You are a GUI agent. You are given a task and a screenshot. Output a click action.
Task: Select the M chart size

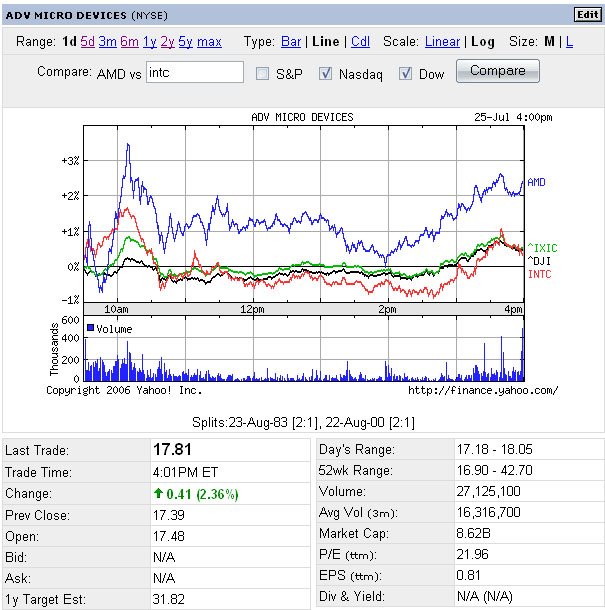[549, 42]
